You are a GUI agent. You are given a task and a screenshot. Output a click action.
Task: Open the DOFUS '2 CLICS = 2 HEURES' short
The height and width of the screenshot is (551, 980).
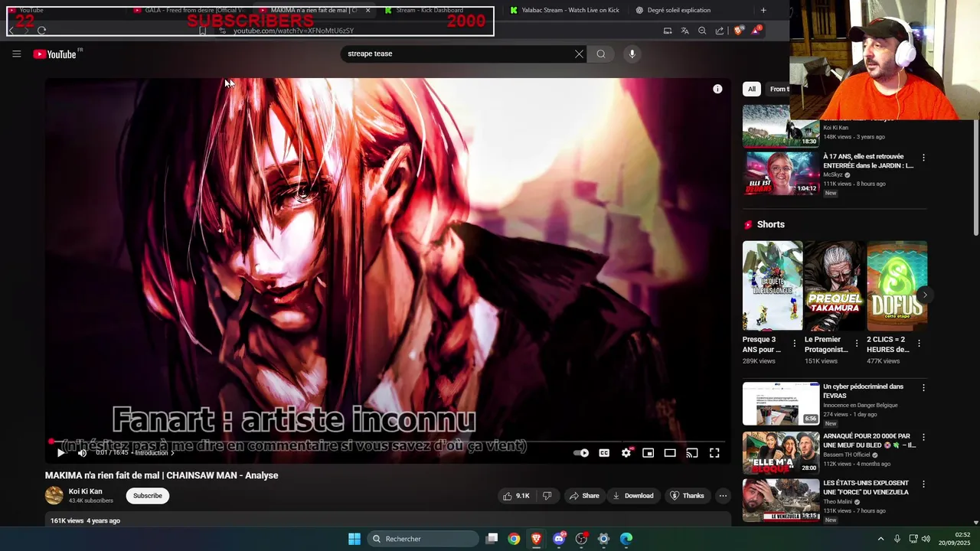coord(897,285)
